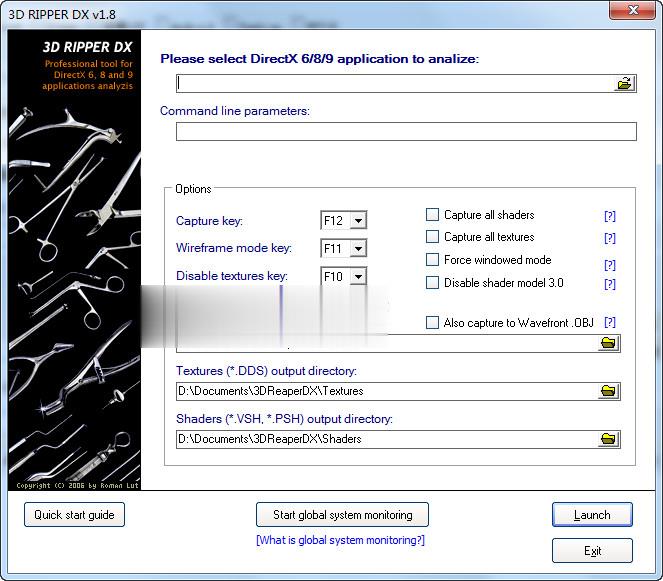Click the Exit button
663x581 pixels.
click(x=592, y=551)
